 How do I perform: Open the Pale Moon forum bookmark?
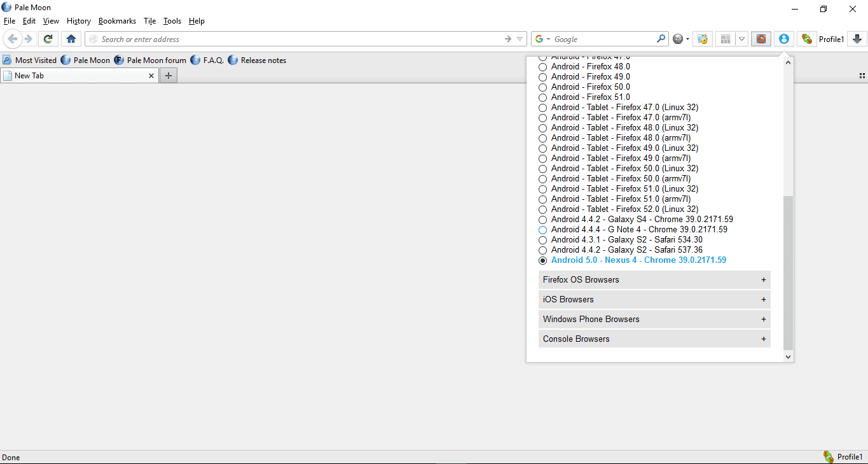(x=151, y=60)
